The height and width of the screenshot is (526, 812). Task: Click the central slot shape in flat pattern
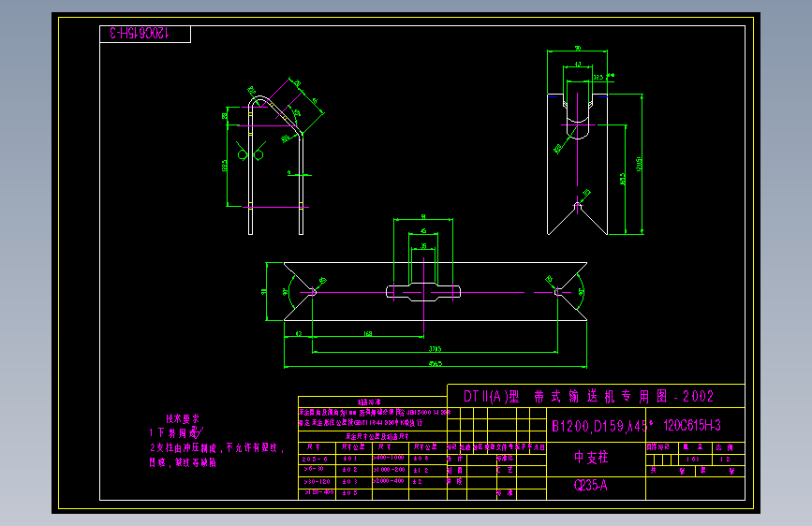click(423, 293)
